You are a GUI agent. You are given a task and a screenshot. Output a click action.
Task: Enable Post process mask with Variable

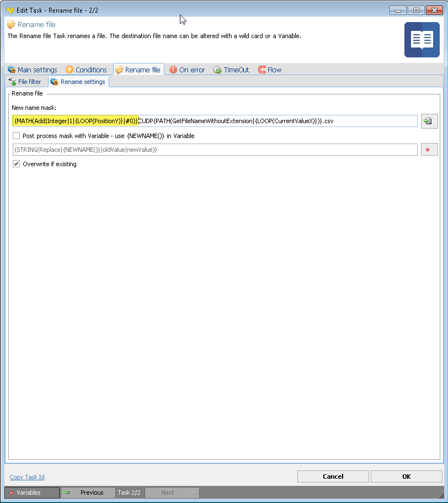point(17,136)
